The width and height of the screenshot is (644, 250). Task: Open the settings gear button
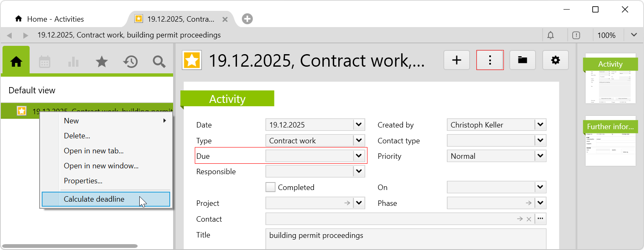coord(555,60)
